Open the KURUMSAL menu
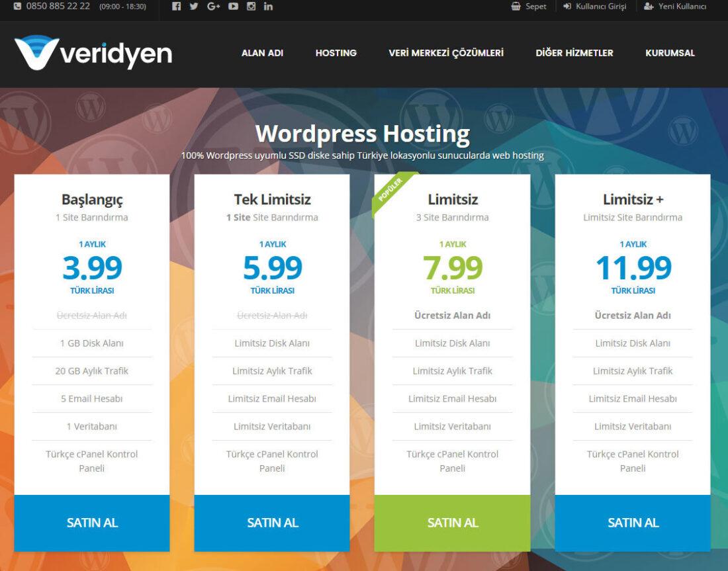 point(670,53)
